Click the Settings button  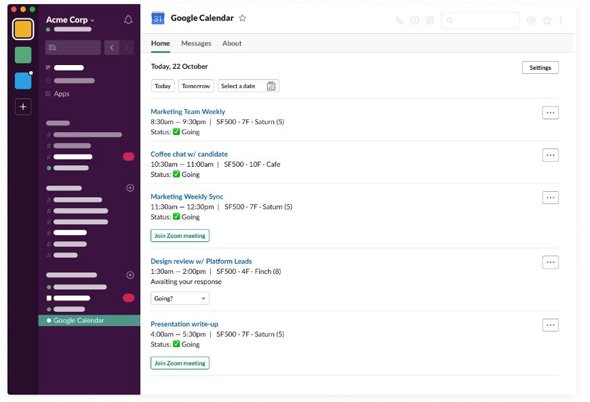(540, 67)
